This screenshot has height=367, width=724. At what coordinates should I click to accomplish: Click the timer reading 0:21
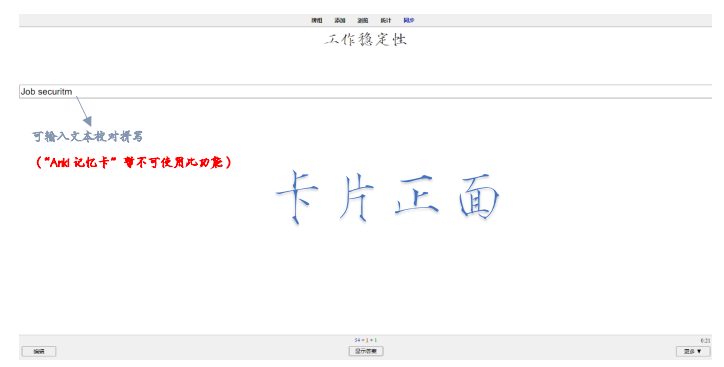click(705, 341)
